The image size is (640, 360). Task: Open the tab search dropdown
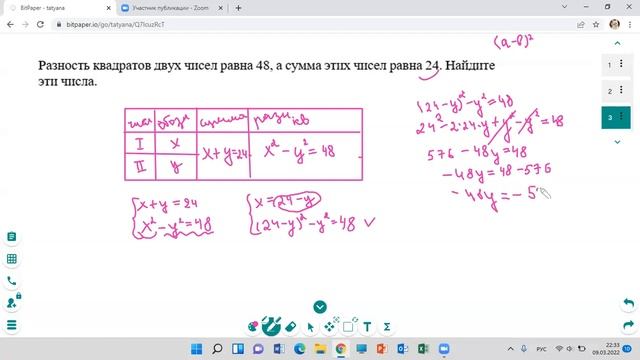coord(564,7)
